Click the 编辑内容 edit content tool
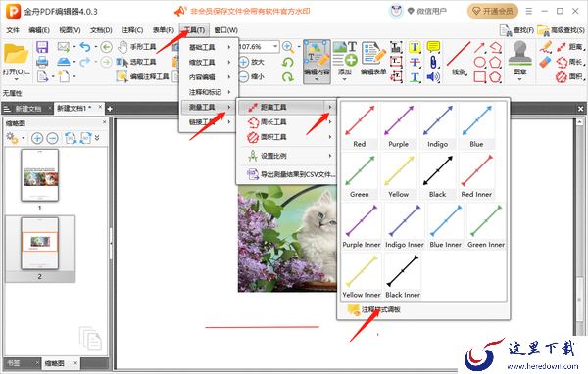This screenshot has height=374, width=588. click(x=317, y=61)
